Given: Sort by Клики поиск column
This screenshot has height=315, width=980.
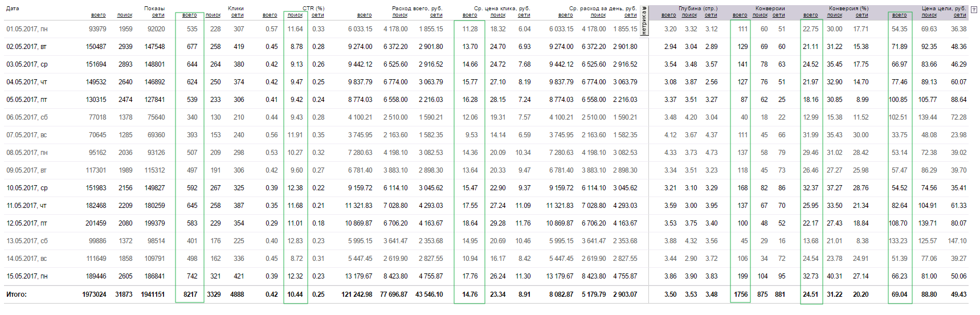Looking at the screenshot, I should pos(213,15).
